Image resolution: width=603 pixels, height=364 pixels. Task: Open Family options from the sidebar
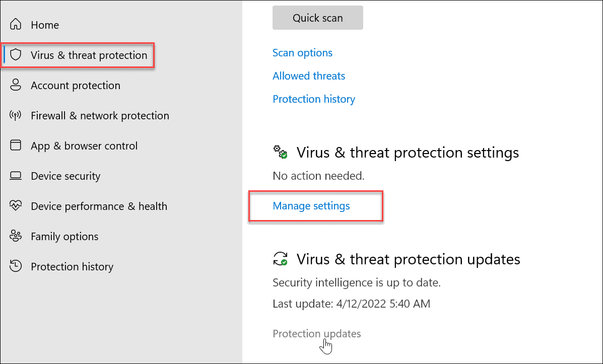coord(64,236)
